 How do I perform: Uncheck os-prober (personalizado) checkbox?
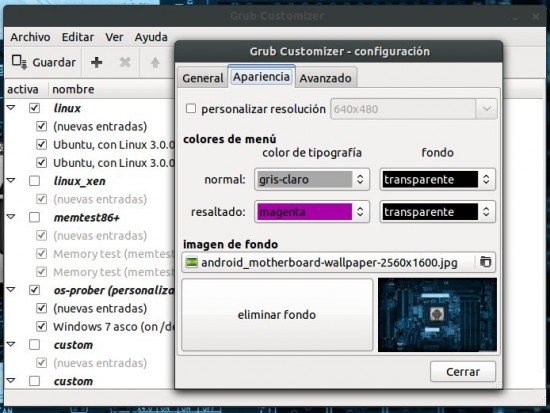(x=34, y=290)
